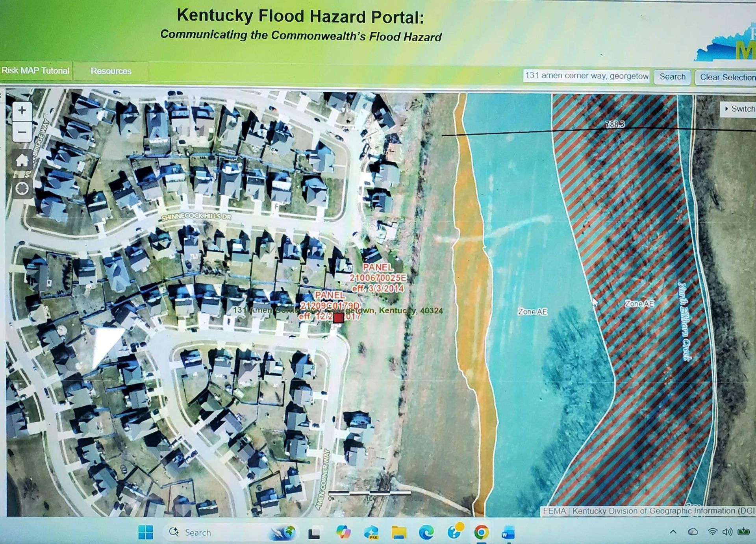This screenshot has height=544, width=756.
Task: Open the Risk MAP Tutorial tab
Action: [x=35, y=71]
